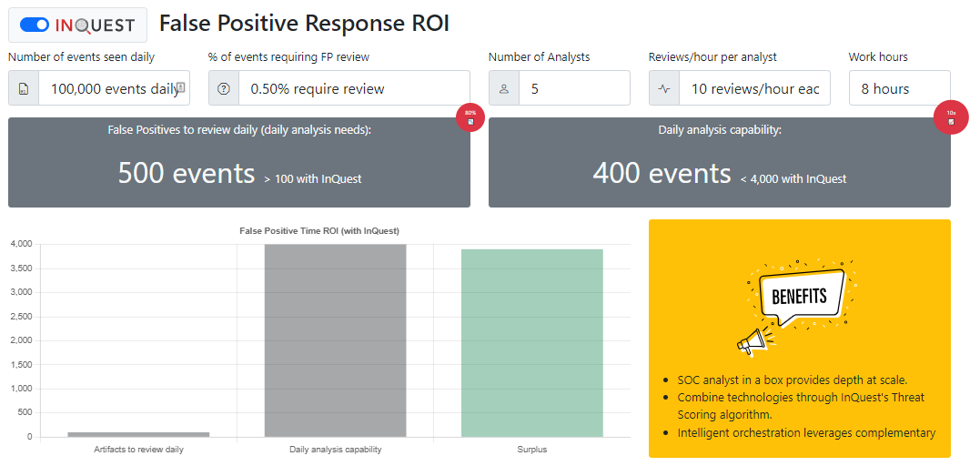
Task: Click the red 80% reduction badge
Action: pos(470,117)
